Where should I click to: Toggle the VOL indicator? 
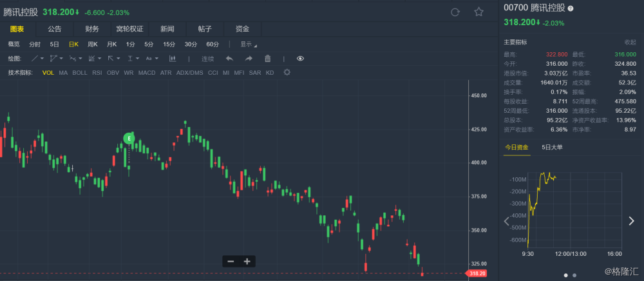(x=48, y=73)
